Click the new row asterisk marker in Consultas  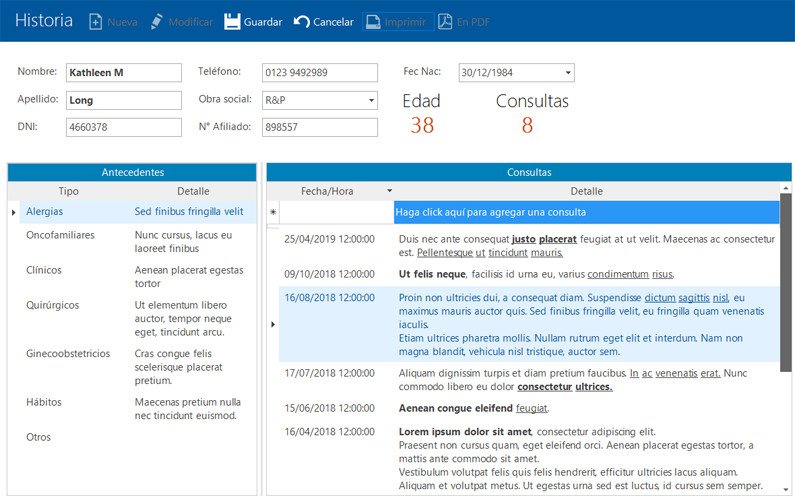click(273, 213)
